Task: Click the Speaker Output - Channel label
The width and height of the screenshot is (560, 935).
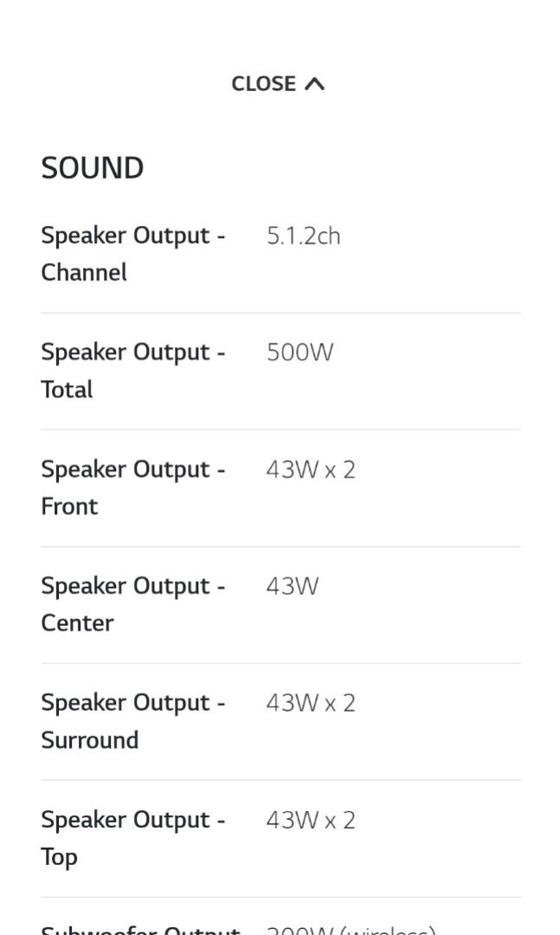Action: click(x=132, y=254)
